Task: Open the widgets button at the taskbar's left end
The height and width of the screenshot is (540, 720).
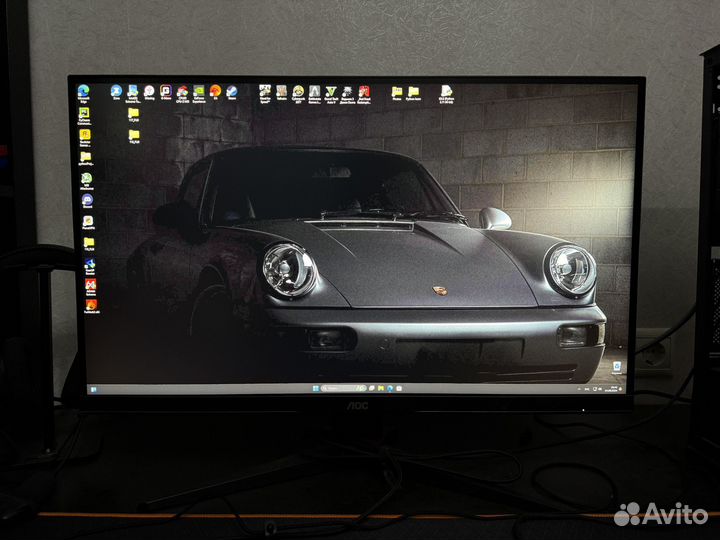Action: coord(93,389)
